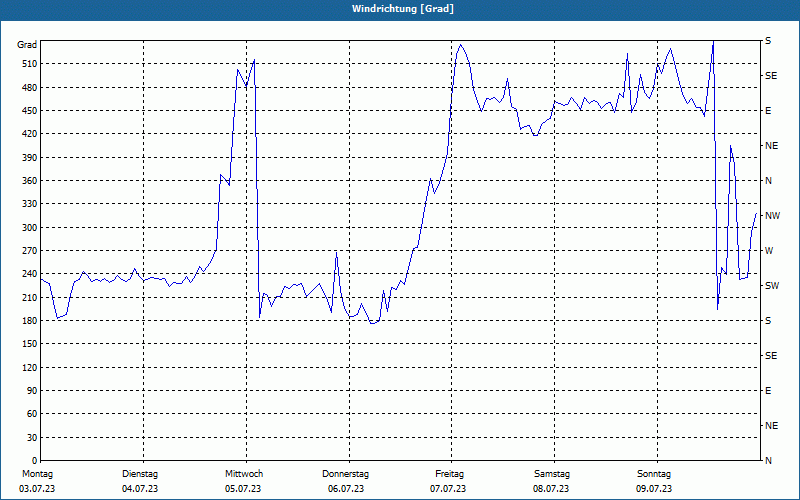Click the N compass label on 360 gridline

pyautogui.click(x=768, y=181)
